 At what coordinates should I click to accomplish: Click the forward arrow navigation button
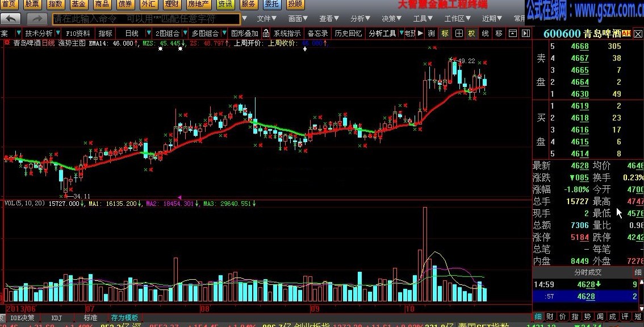37,19
